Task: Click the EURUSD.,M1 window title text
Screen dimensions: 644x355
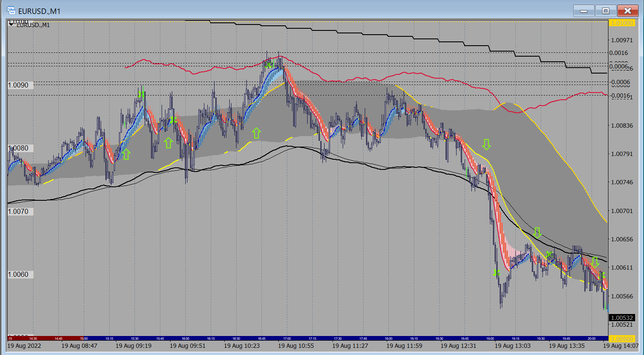Action: 39,11
